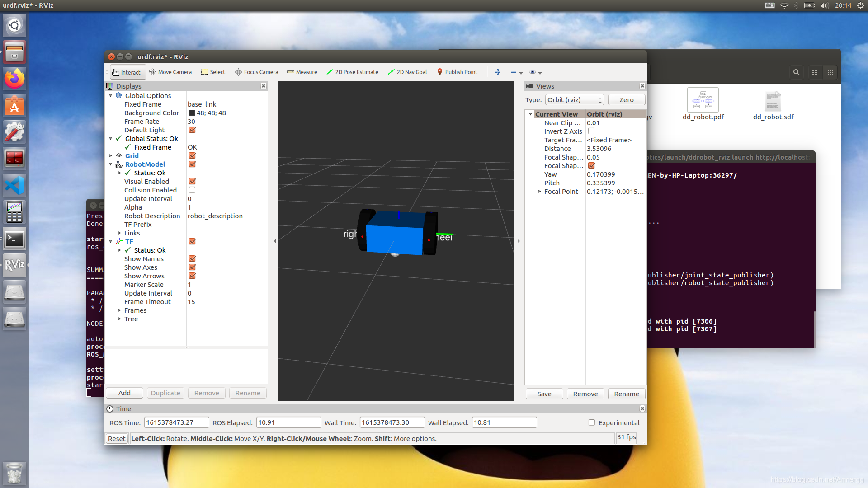Click Rename button in Views panel

click(x=627, y=394)
